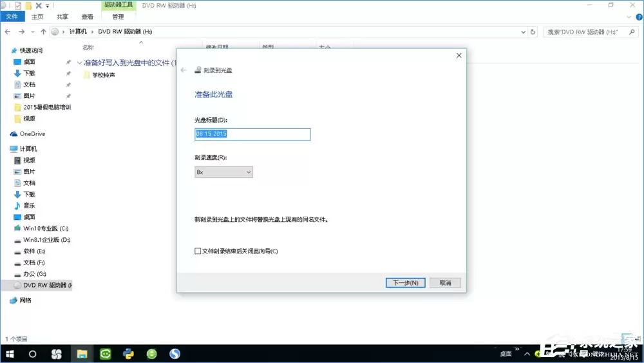
Task: Open the green ball taskbar app
Action: pos(151,354)
